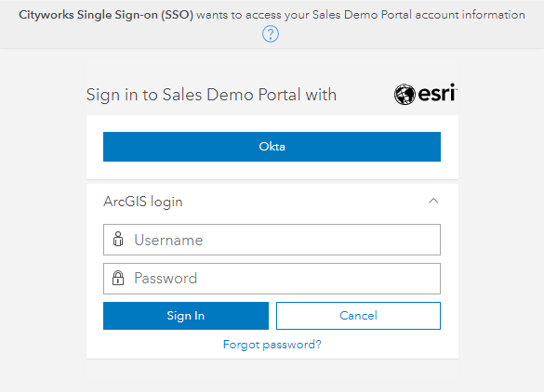Focus the Username input field
The width and height of the screenshot is (544, 392).
[272, 240]
